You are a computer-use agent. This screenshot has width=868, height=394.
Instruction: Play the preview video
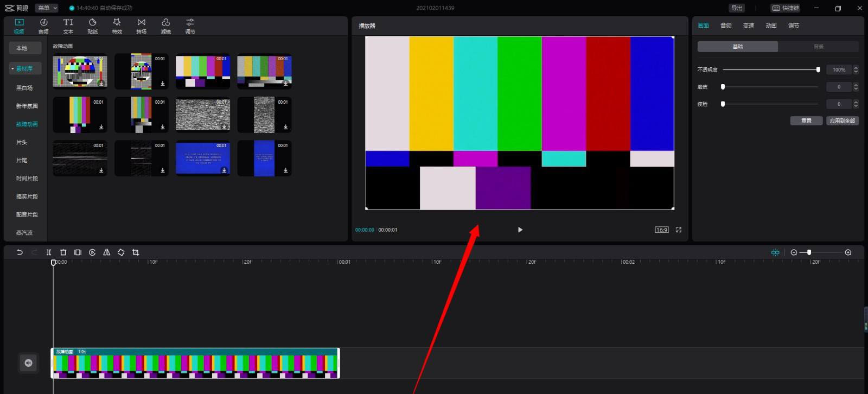[x=520, y=230]
